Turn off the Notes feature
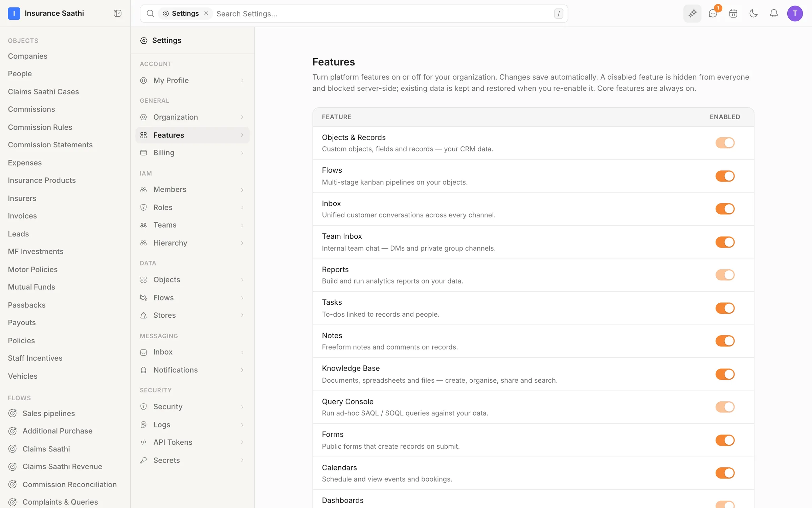 [x=725, y=341]
